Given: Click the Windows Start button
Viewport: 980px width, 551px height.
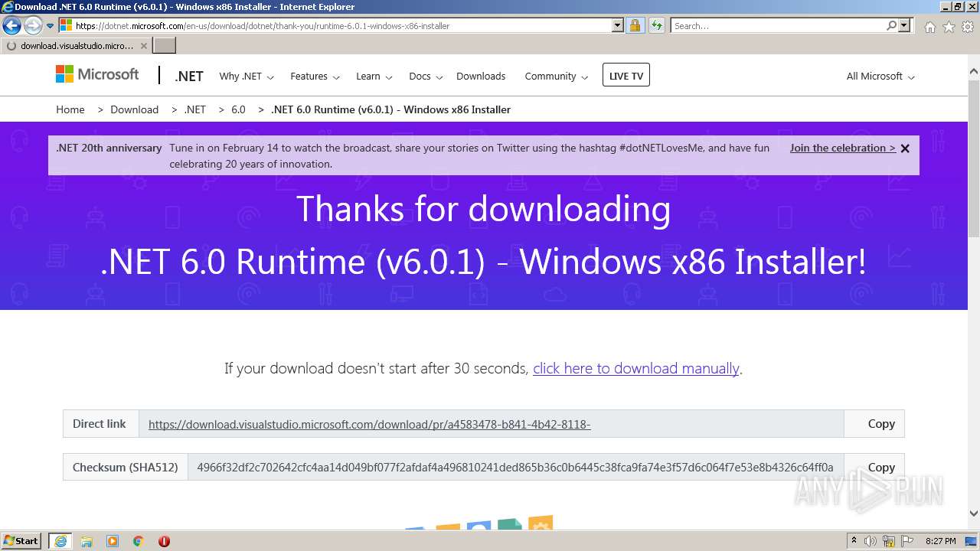Looking at the screenshot, I should (21, 540).
